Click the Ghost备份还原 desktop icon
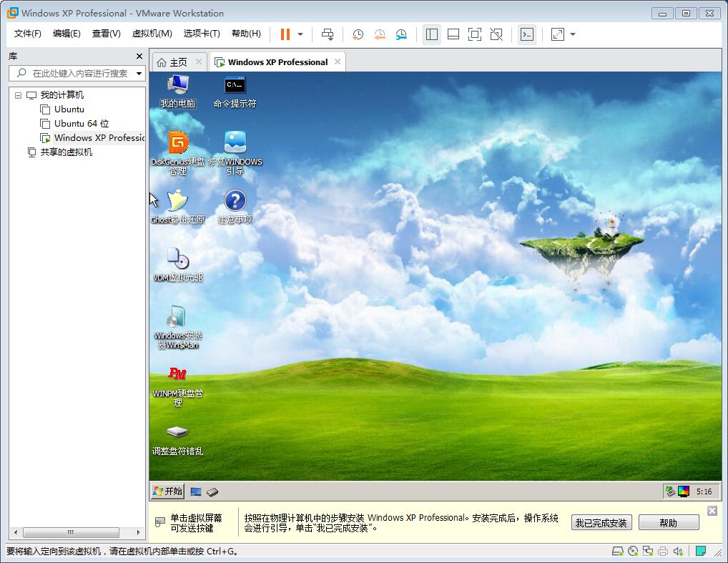The width and height of the screenshot is (728, 563). [x=178, y=206]
